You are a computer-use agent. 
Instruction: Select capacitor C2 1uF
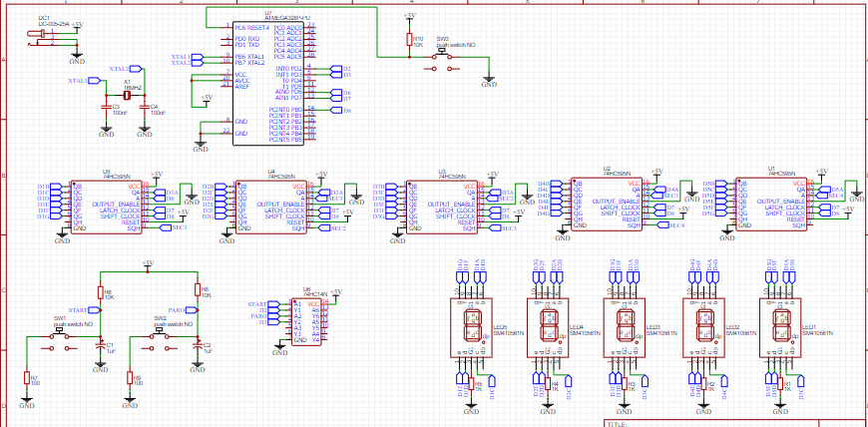pyautogui.click(x=198, y=344)
